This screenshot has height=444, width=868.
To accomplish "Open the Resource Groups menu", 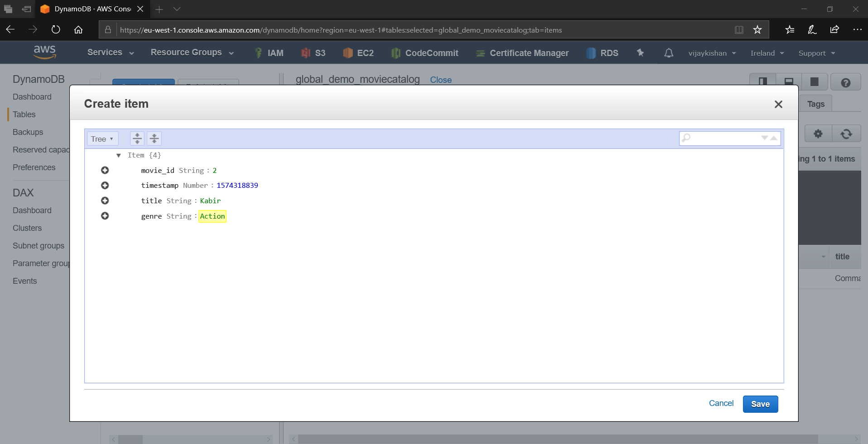I will 192,53.
